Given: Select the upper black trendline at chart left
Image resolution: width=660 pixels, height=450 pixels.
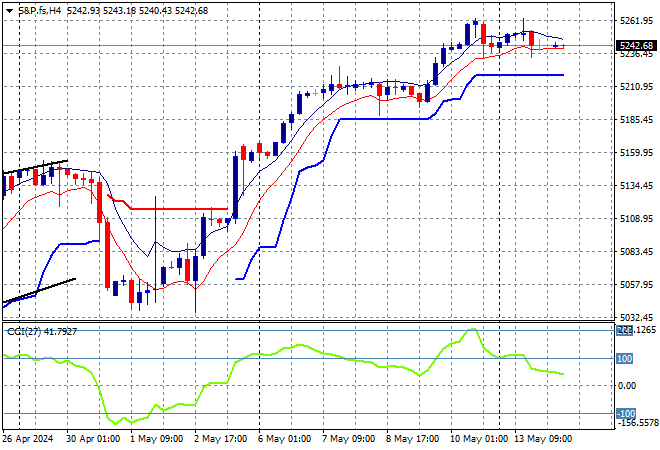Looking at the screenshot, I should click(35, 167).
